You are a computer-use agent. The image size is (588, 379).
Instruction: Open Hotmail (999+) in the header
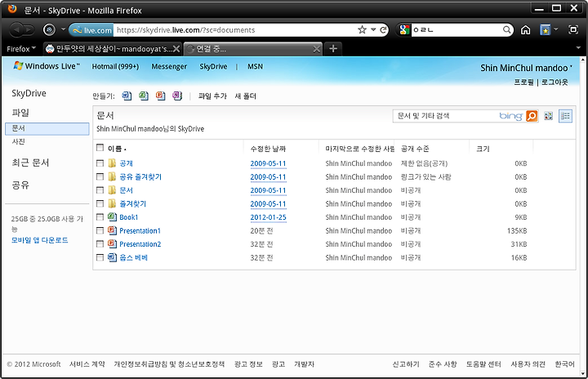[115, 66]
